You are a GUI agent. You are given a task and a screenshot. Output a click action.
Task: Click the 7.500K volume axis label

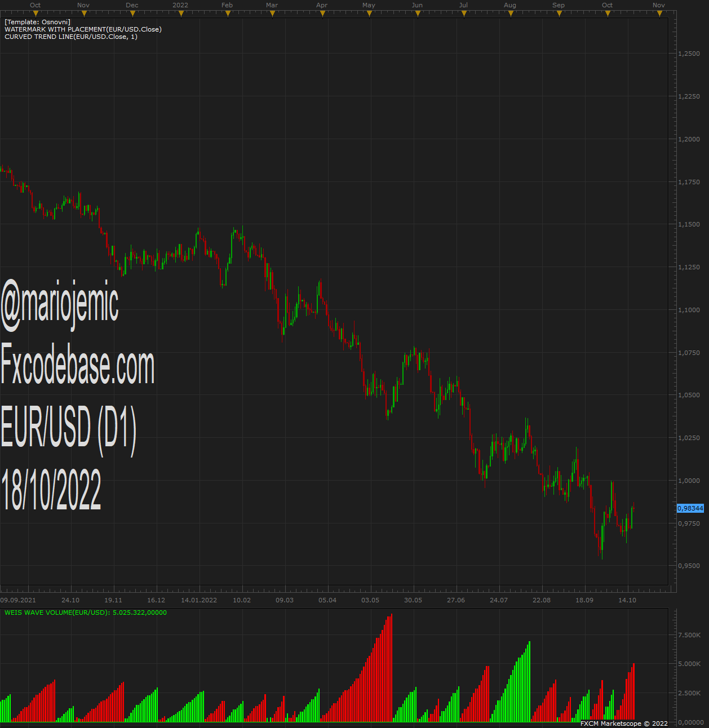pos(689,635)
